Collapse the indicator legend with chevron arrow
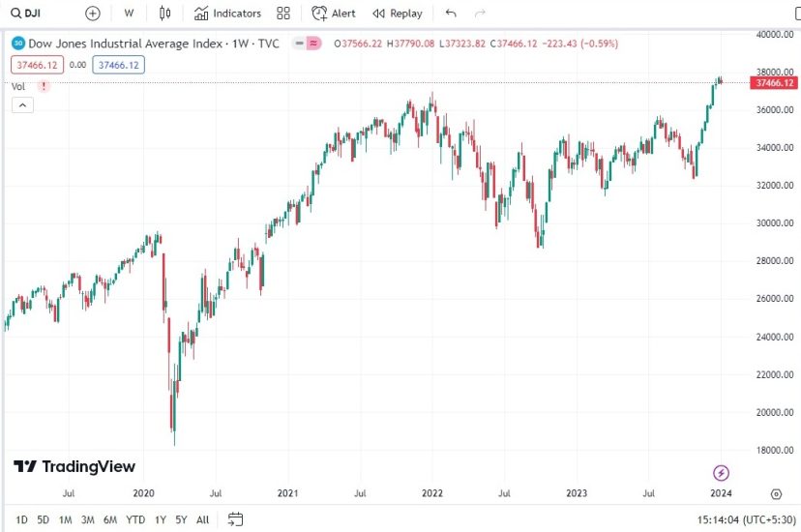801x532 pixels. 22,104
